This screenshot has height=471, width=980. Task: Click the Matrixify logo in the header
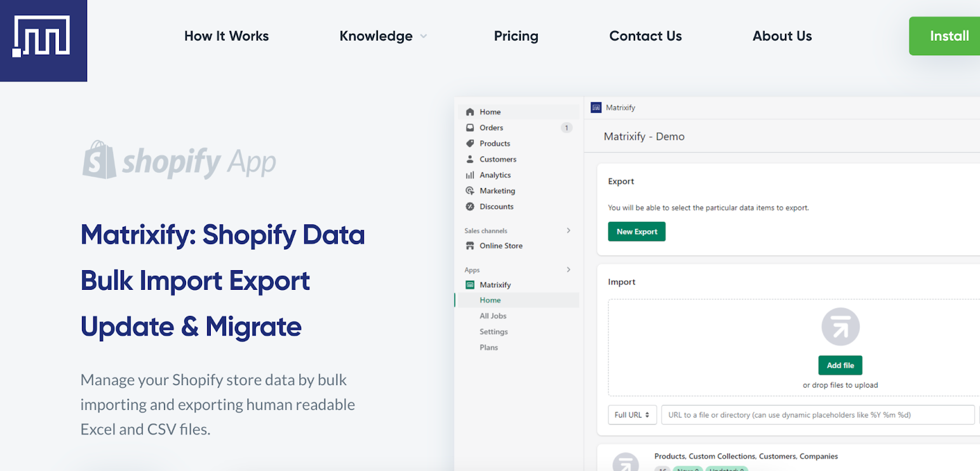pos(43,41)
